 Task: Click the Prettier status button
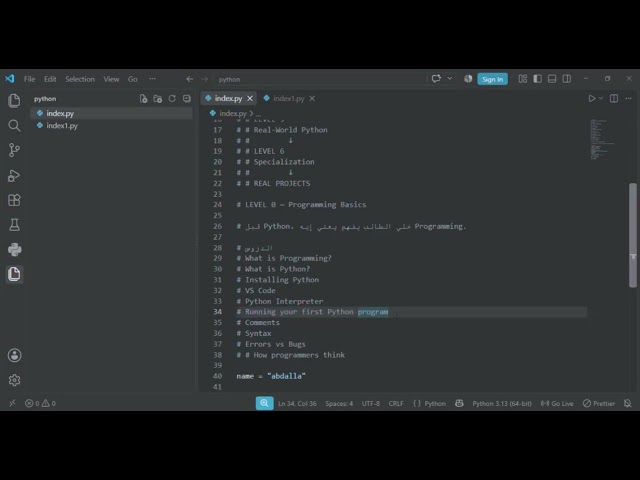pyautogui.click(x=599, y=403)
